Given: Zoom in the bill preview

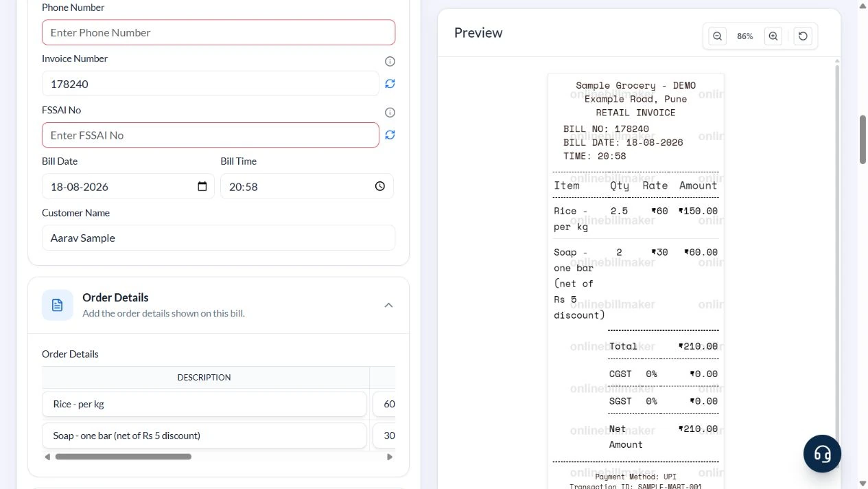Looking at the screenshot, I should (x=773, y=36).
